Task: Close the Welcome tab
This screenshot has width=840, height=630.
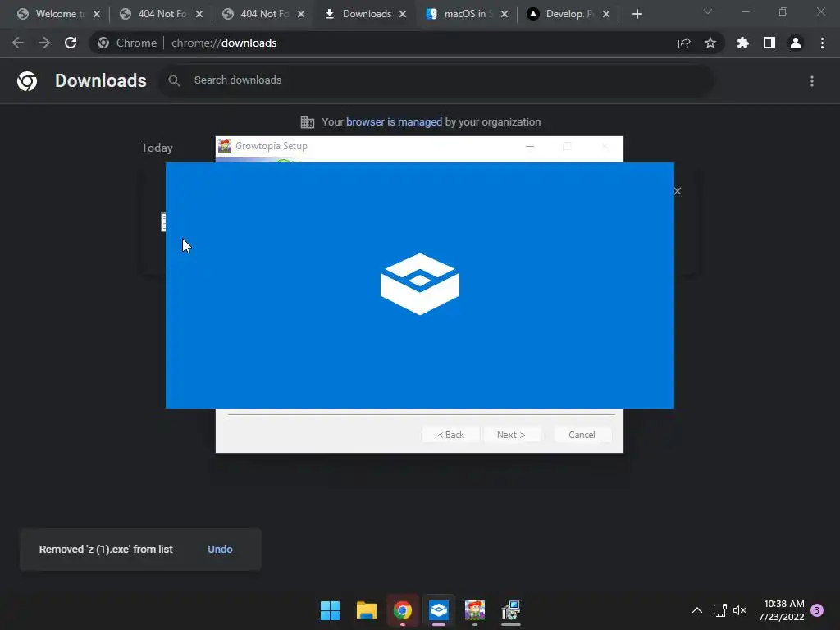Action: pos(97,15)
